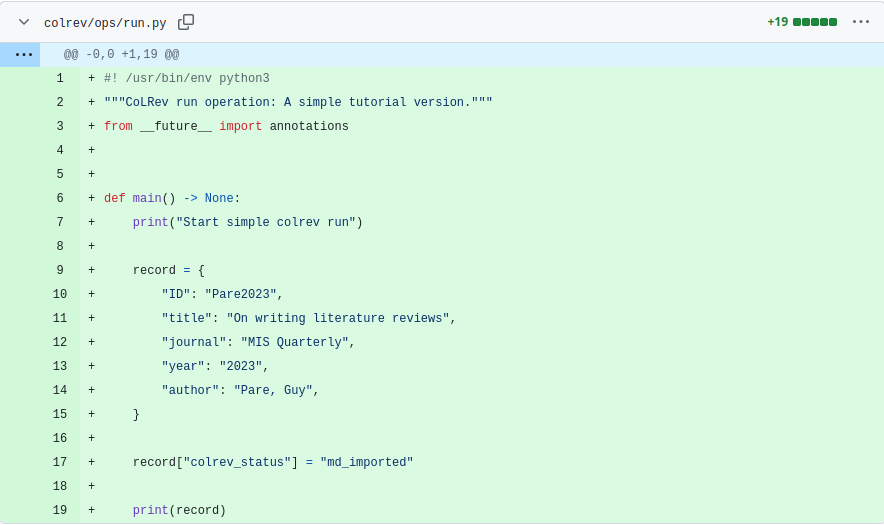884x525 pixels.
Task: Select line number 19 at the bottom
Action: coord(60,511)
